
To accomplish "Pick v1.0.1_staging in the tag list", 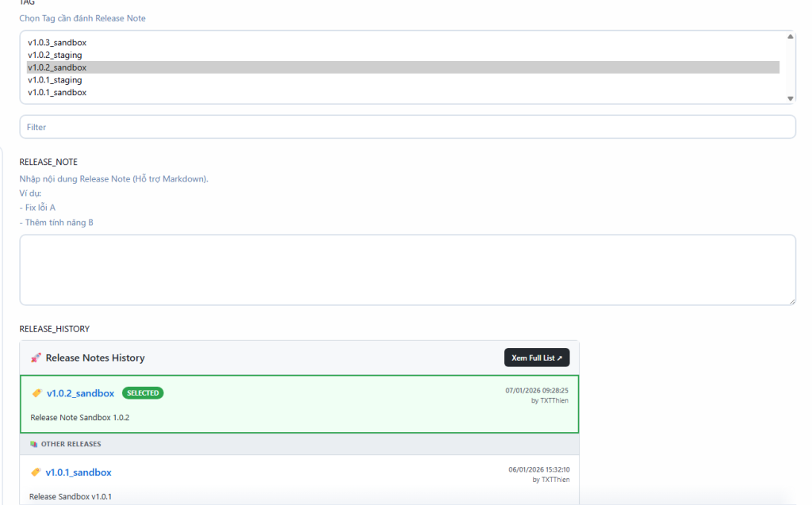I will (x=55, y=80).
